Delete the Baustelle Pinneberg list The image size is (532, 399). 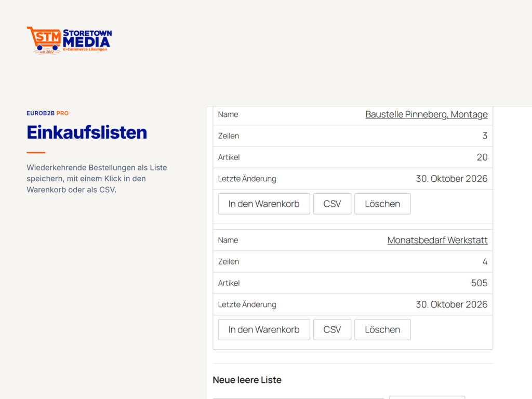[x=382, y=204]
